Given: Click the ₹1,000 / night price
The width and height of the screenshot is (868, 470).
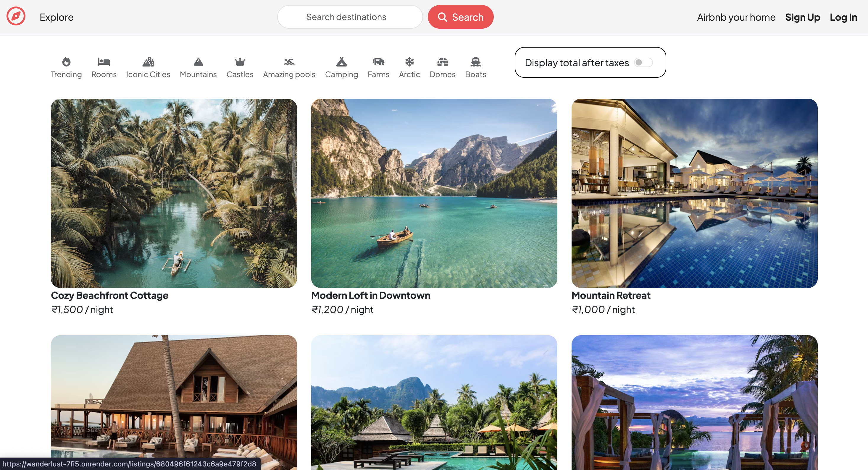Looking at the screenshot, I should click(603, 309).
